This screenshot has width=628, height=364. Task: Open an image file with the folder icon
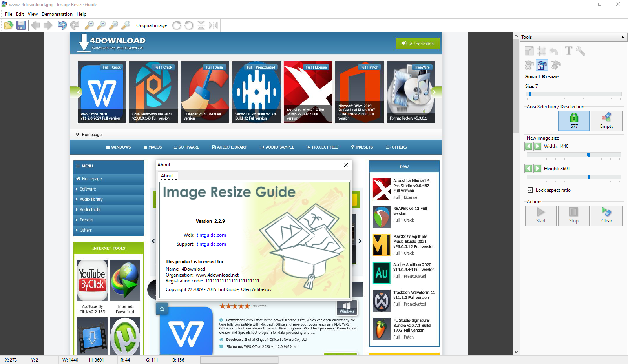pos(9,25)
